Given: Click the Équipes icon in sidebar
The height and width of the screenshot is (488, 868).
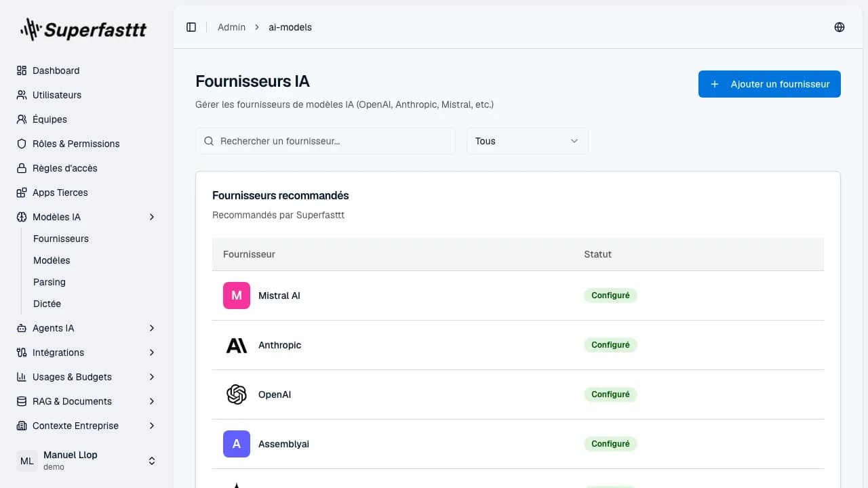Looking at the screenshot, I should pos(22,119).
